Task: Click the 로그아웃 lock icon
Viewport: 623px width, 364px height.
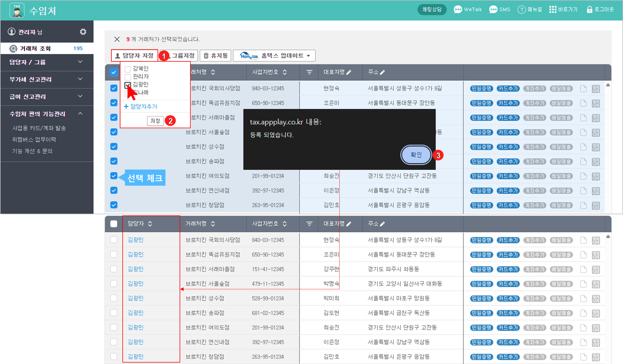Action: coord(589,10)
